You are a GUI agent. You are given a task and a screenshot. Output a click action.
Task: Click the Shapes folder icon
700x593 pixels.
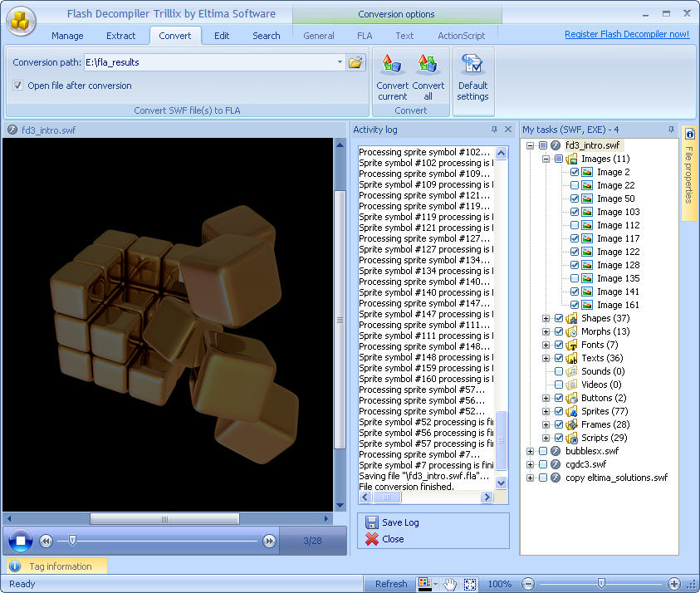571,318
